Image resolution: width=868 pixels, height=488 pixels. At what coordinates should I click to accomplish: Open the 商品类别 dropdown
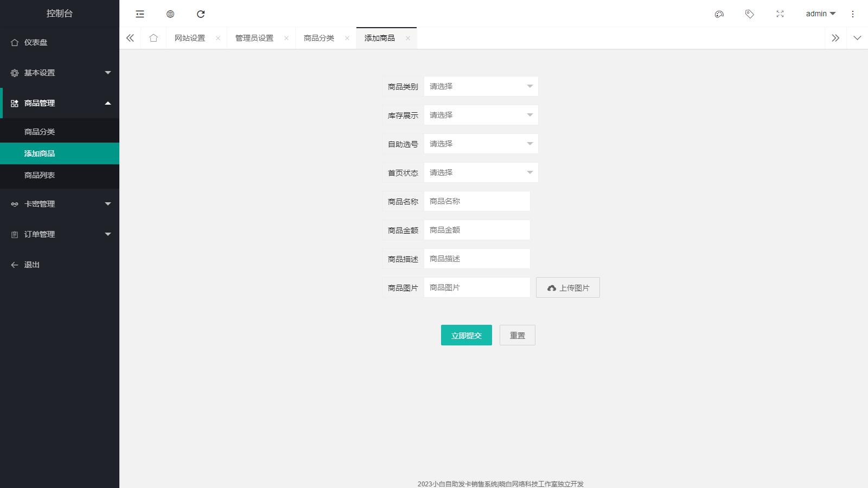tap(481, 86)
